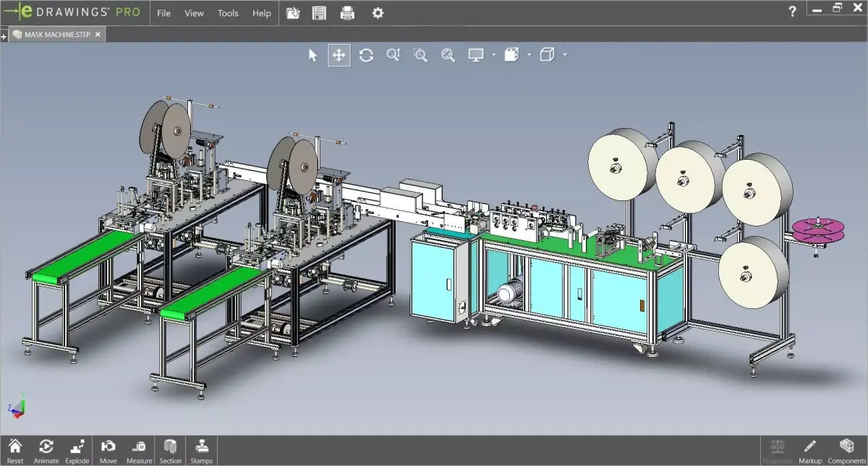Click the display style monitor icon
This screenshot has height=466, width=868.
point(476,55)
